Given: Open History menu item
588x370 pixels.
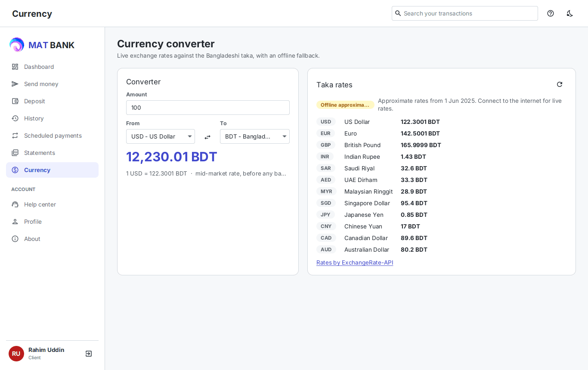Looking at the screenshot, I should tap(52, 118).
